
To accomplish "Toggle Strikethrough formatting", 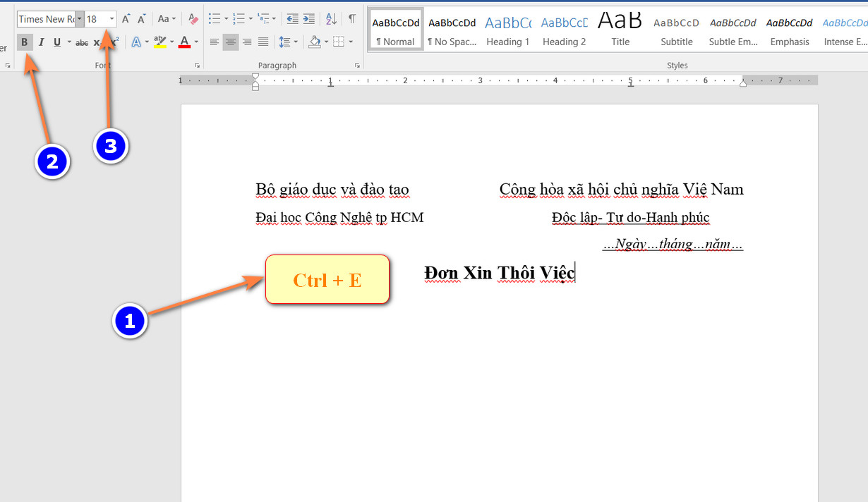I will (82, 42).
